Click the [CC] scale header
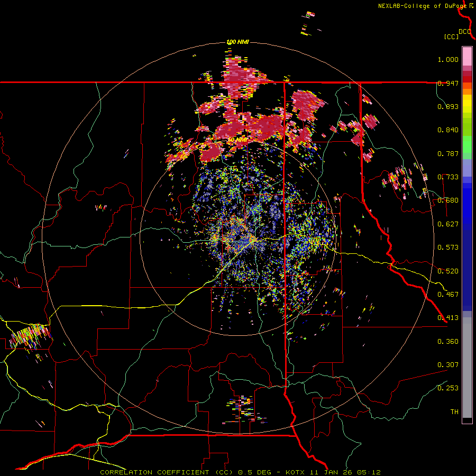This screenshot has height=476, width=476. point(452,36)
